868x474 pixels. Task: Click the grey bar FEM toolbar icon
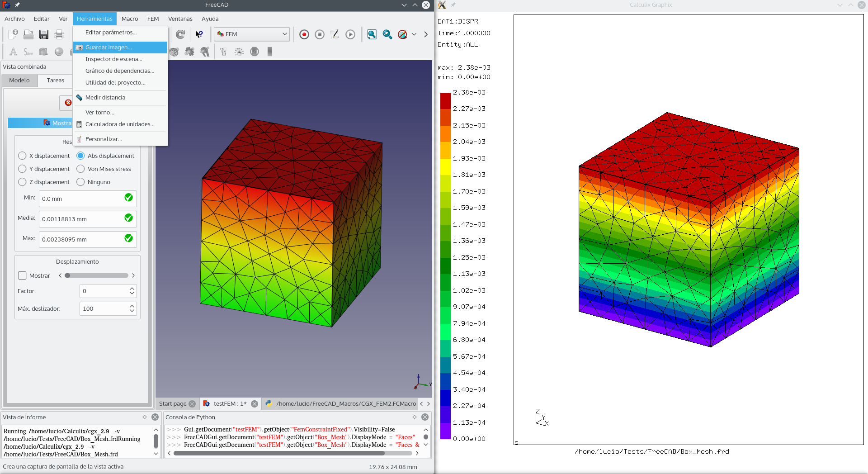point(270,52)
